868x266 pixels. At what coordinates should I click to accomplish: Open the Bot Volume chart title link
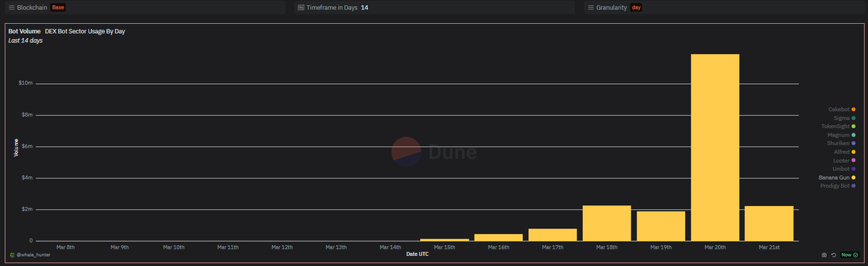coord(24,32)
